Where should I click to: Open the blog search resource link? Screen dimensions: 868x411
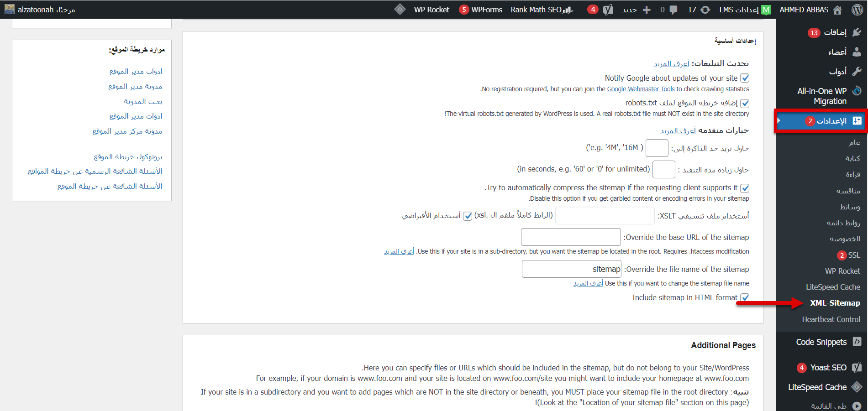pyautogui.click(x=143, y=101)
